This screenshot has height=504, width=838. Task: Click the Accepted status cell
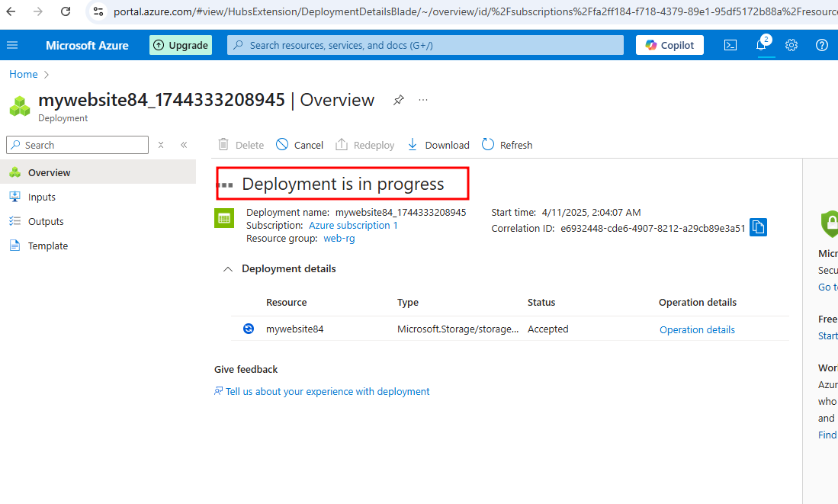click(547, 329)
